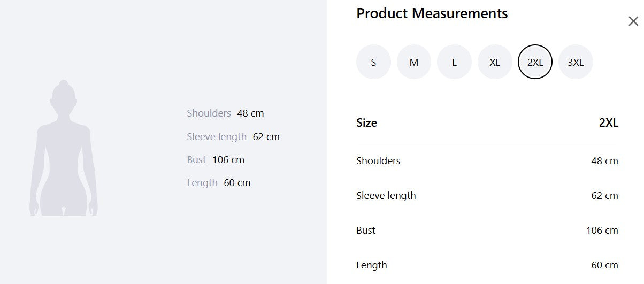Click the selected 2XL size button
Image resolution: width=644 pixels, height=284 pixels.
(535, 62)
